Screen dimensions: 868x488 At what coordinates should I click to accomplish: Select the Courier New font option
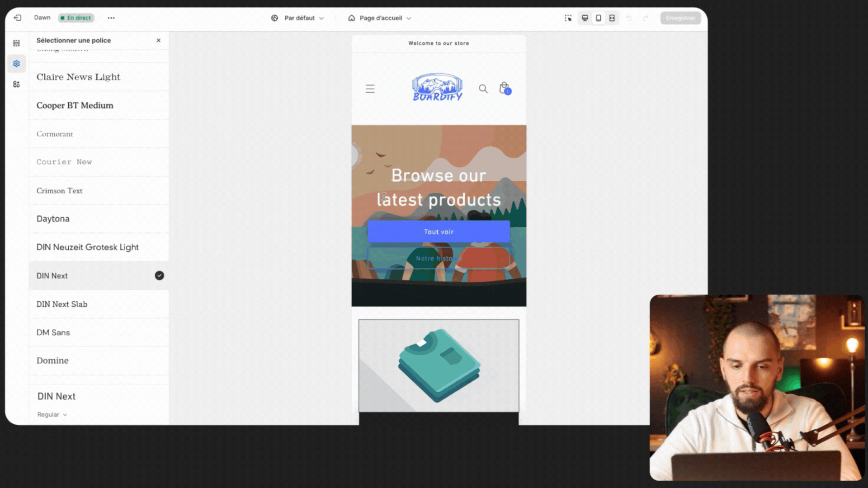(99, 162)
